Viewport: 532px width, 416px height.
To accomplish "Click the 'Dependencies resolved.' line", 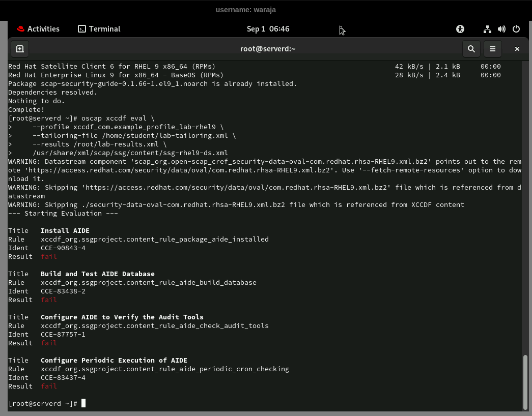I will 53,92.
